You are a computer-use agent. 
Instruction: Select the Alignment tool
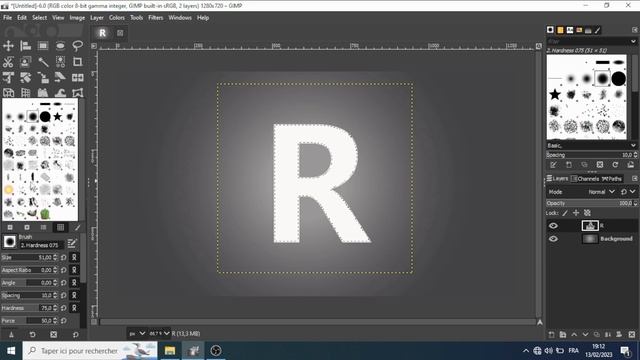tap(26, 46)
